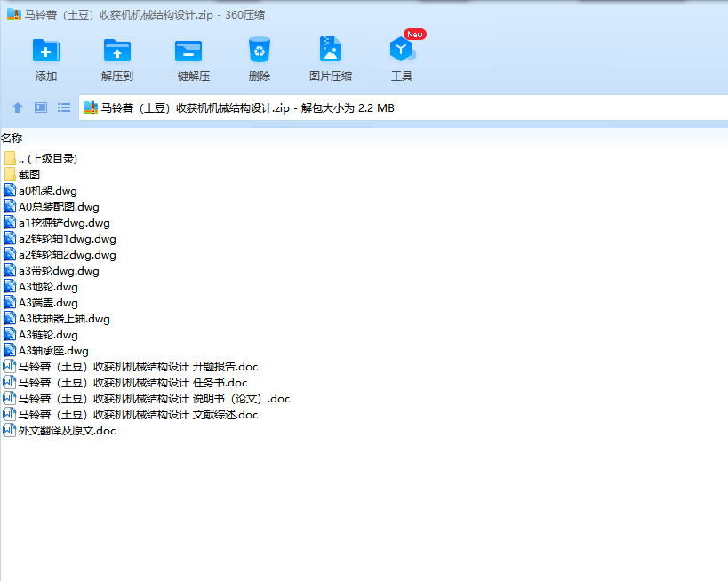Select file A3联轴器上轴.dwg

click(x=64, y=319)
